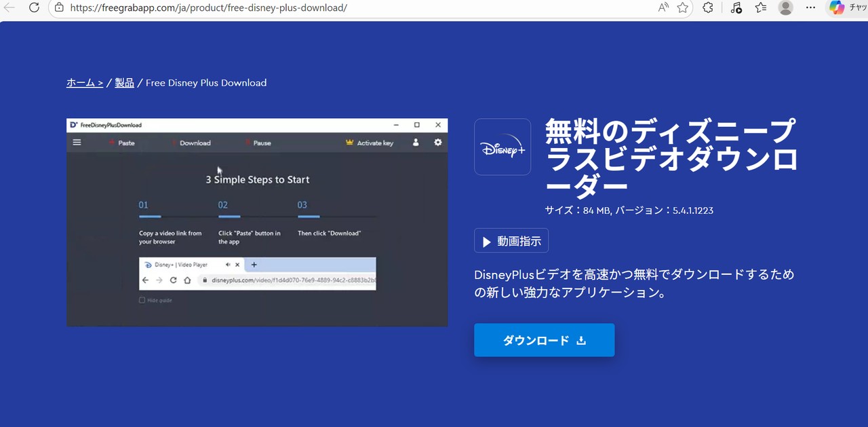Click the blue progress bar under step 02

[229, 215]
